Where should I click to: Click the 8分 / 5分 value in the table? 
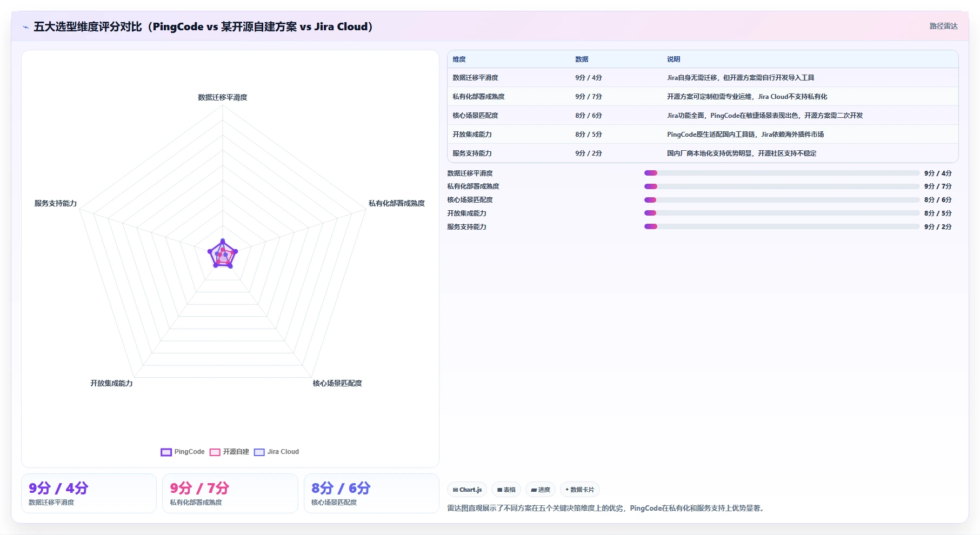[x=589, y=135]
